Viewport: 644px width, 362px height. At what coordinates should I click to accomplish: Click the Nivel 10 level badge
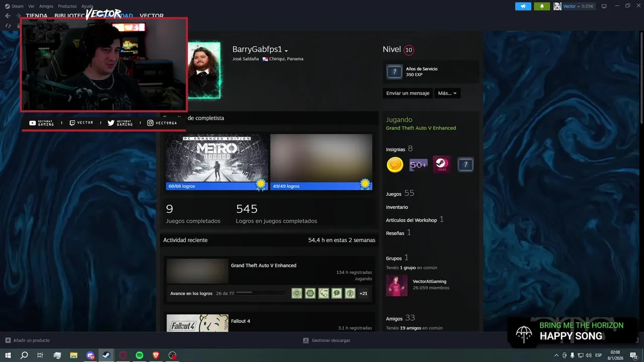point(409,50)
